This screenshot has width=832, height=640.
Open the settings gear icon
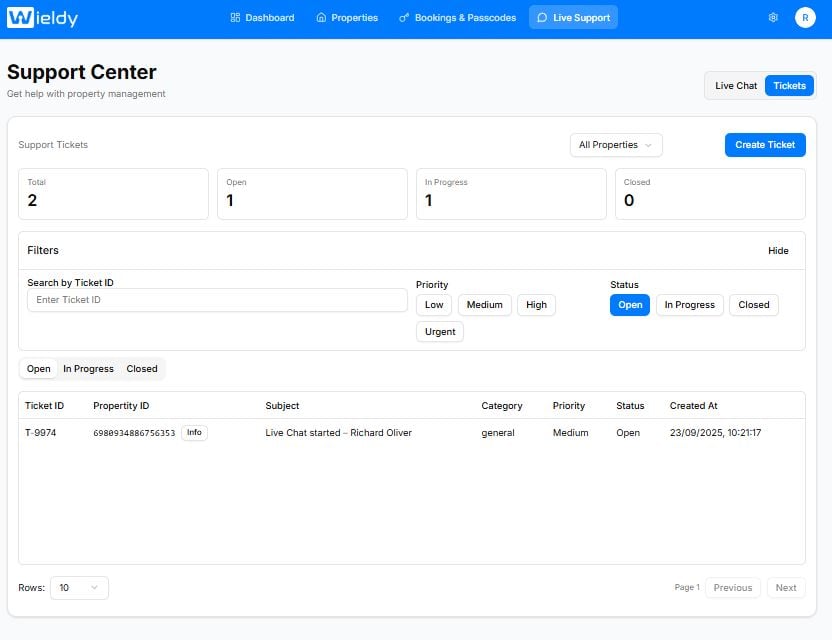click(x=773, y=18)
